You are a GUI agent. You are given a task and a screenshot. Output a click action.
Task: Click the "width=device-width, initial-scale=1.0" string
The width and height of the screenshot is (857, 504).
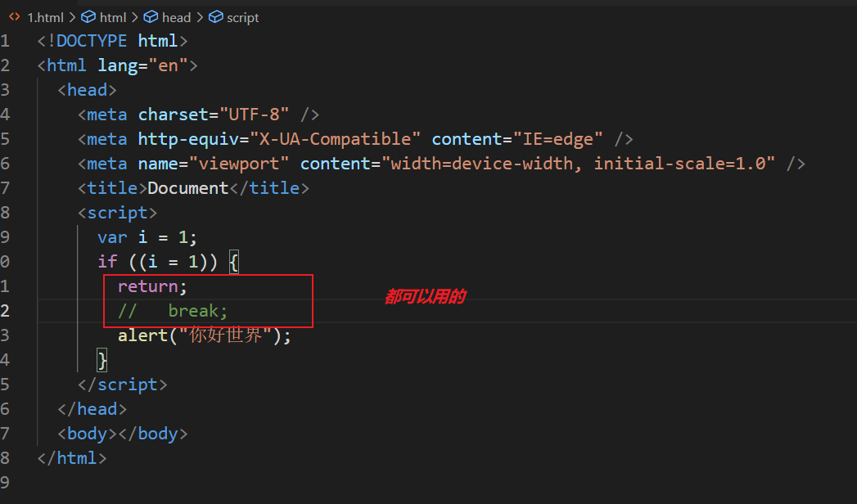pos(578,164)
